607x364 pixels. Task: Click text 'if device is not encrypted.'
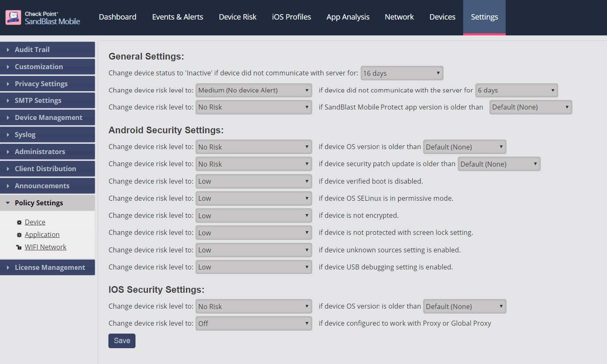pyautogui.click(x=359, y=215)
